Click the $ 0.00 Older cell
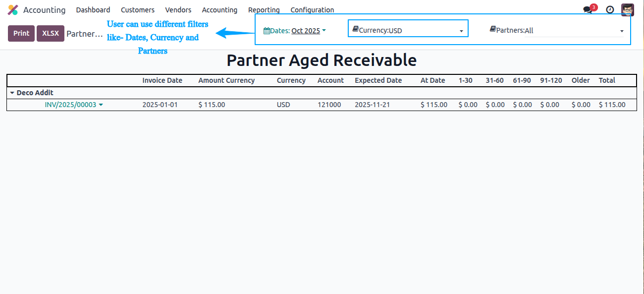 pos(581,105)
